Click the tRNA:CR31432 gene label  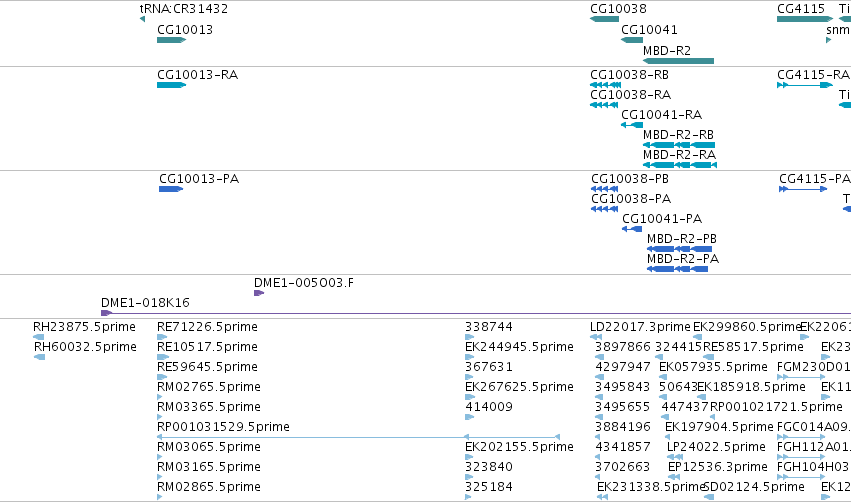pyautogui.click(x=183, y=9)
